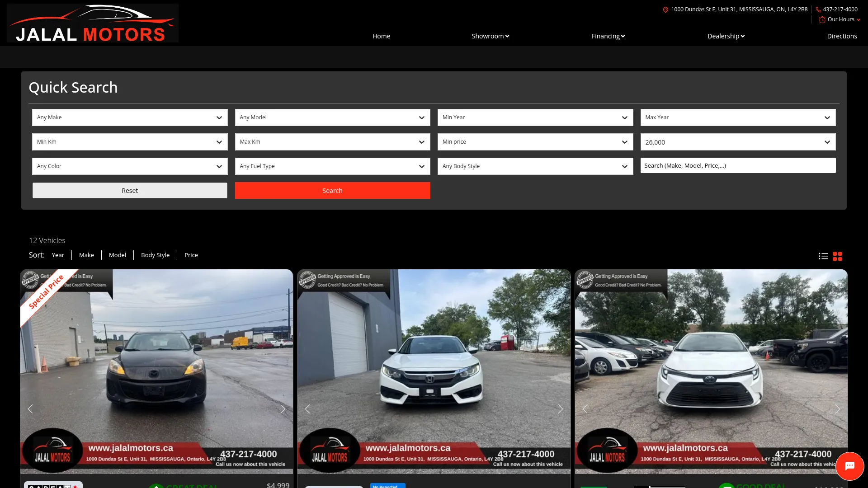868x488 pixels.
Task: Show next photo of the white Honda
Action: click(561, 409)
